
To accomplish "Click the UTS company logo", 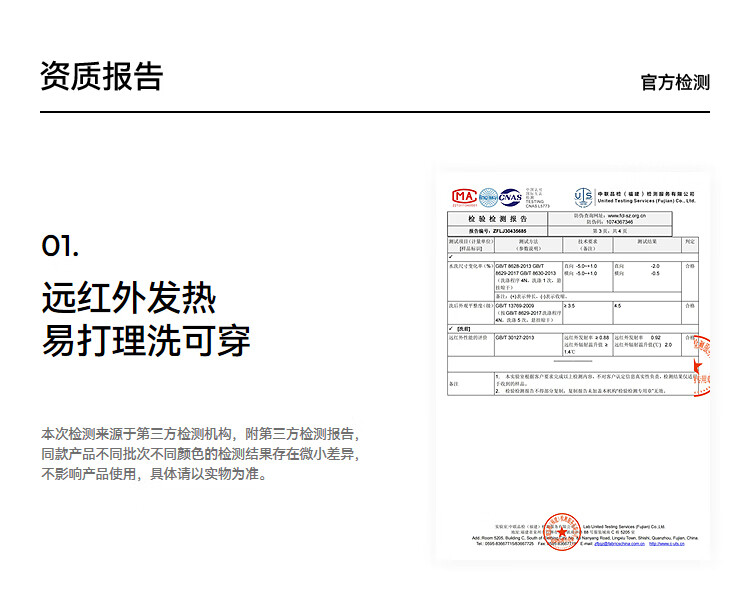I will 584,197.
